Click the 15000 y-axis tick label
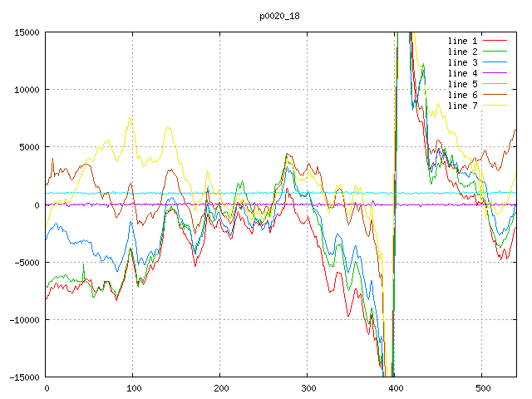This screenshot has width=532, height=399. [x=27, y=32]
